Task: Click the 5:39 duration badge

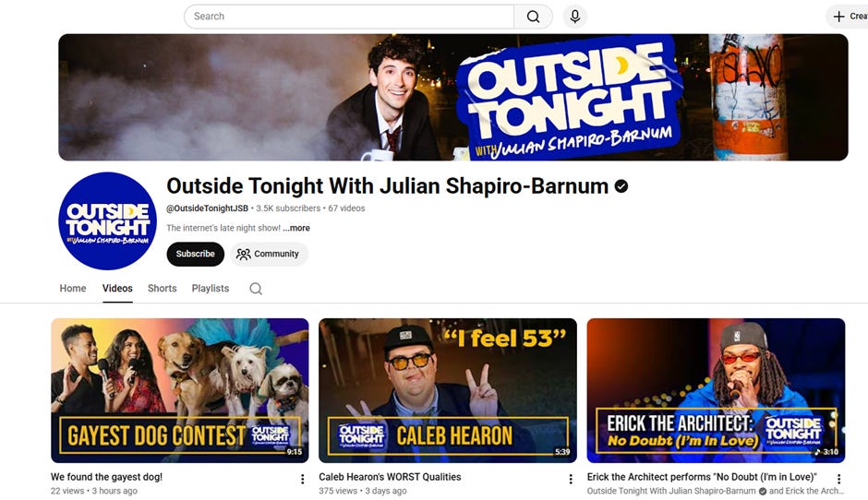Action: coord(562,452)
